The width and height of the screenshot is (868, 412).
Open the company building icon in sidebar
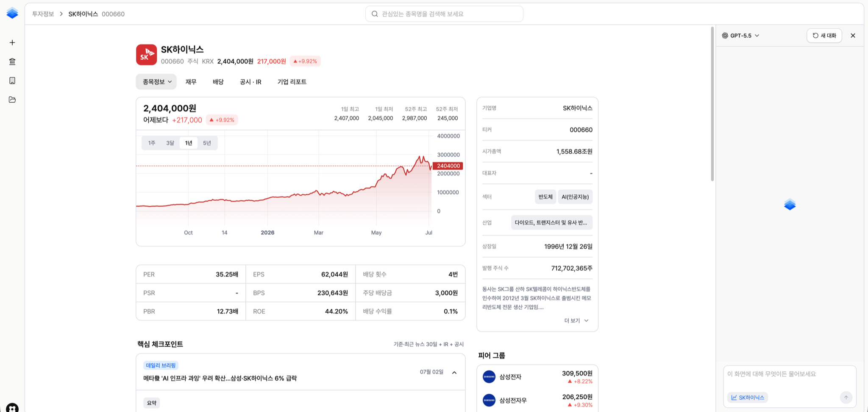click(12, 81)
